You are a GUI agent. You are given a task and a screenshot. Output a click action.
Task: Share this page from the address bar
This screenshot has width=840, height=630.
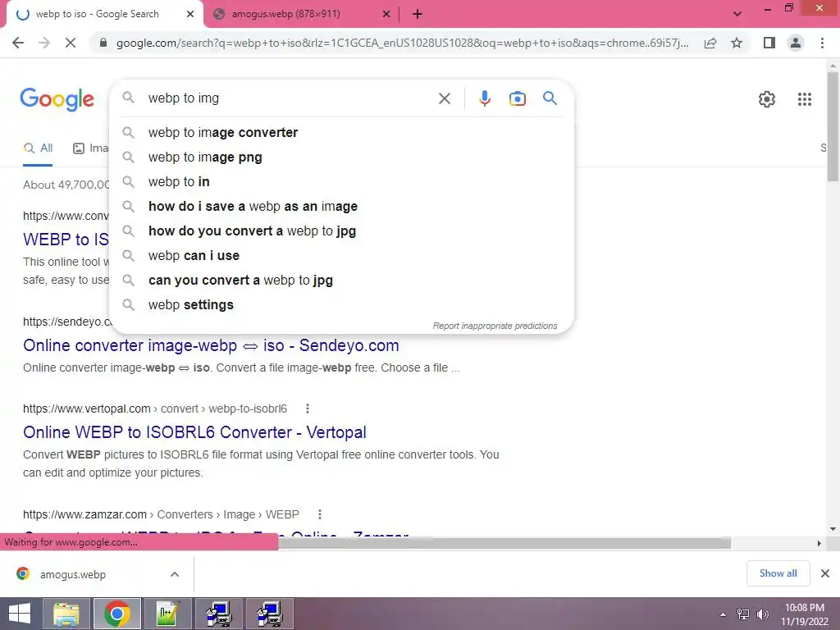710,43
